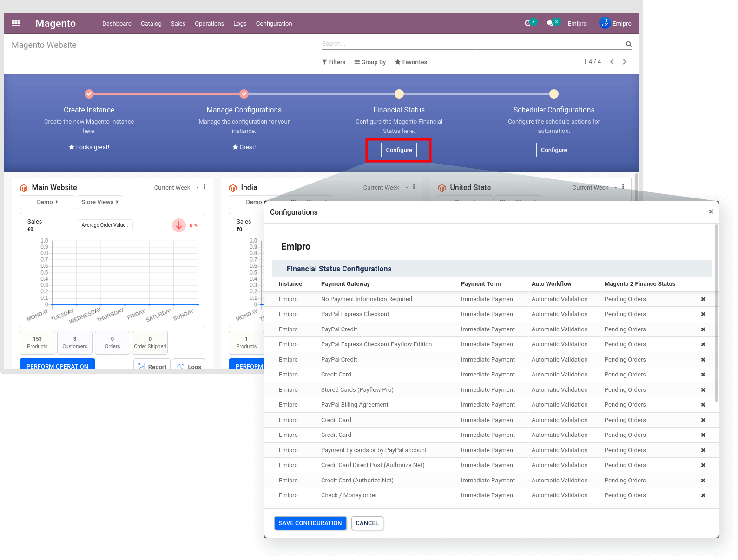Open Report on Main Website card
Screen dimensions: 738x560
[x=152, y=365]
